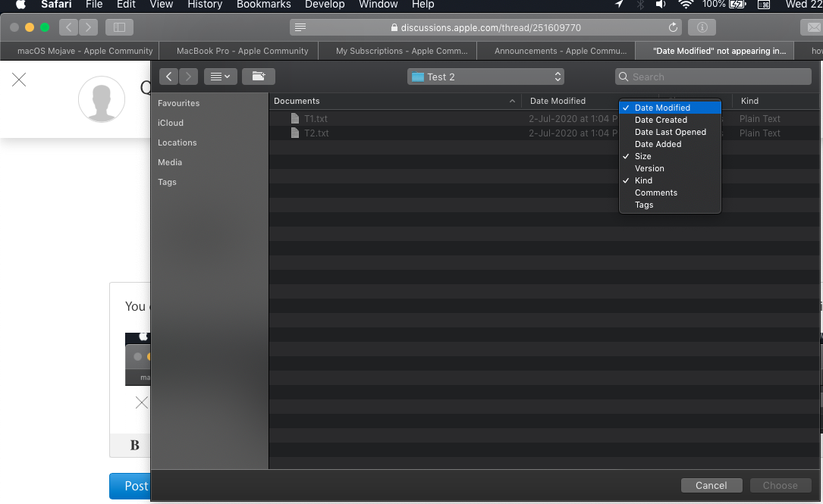The image size is (823, 504).
Task: Expand the Favourites sidebar section
Action: [x=178, y=103]
